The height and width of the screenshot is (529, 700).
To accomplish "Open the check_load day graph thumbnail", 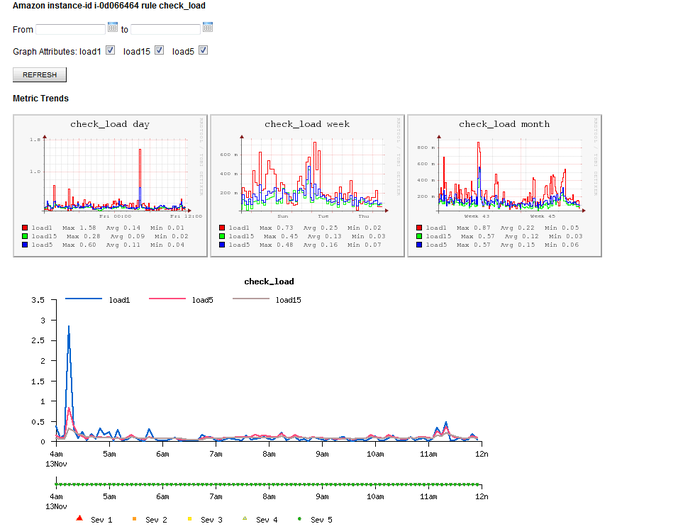I will pos(110,186).
